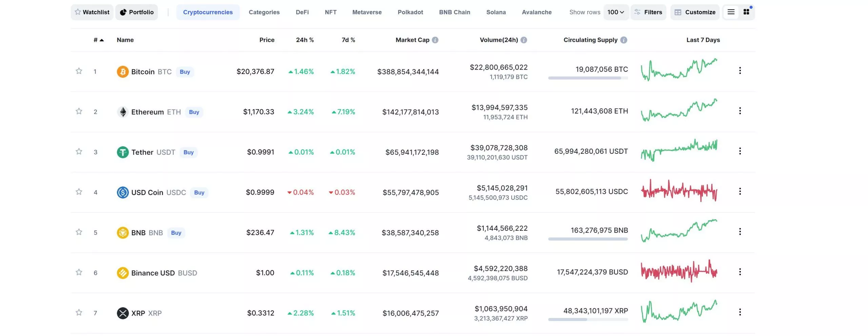This screenshot has height=336, width=868.
Task: Switch to list view layout
Action: 731,12
